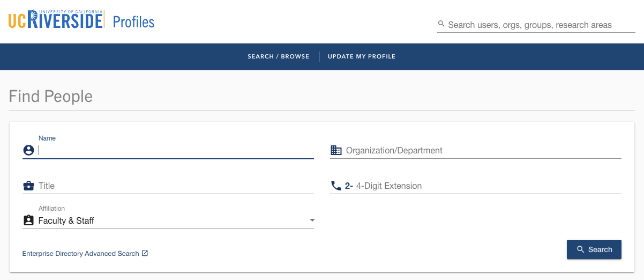Click the phone icon beside extension field
The height and width of the screenshot is (280, 644).
click(336, 186)
